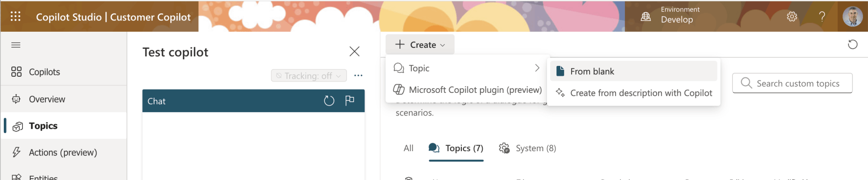The height and width of the screenshot is (180, 868).
Task: Switch to the Topics (7) tab
Action: pos(456,148)
